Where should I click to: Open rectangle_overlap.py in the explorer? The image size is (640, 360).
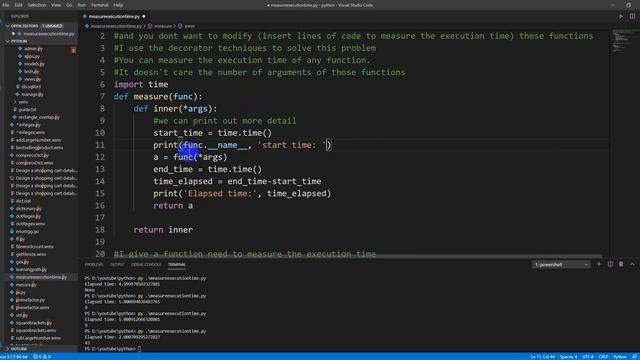pos(38,117)
